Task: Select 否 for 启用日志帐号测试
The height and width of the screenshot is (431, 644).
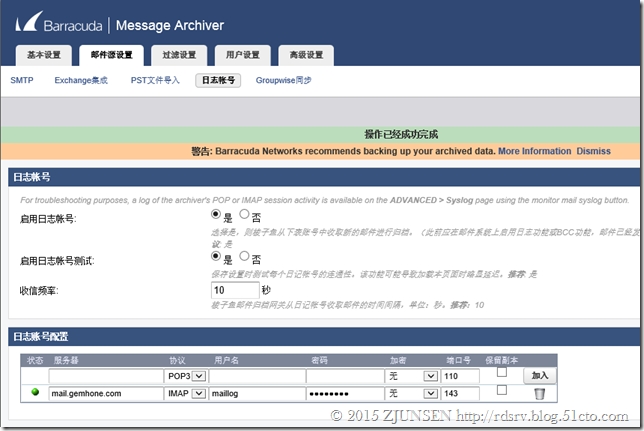Action: coord(244,256)
